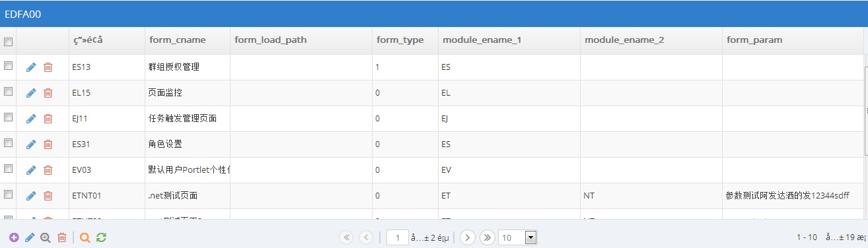Remove row ES31 using its trash icon

[x=48, y=144]
